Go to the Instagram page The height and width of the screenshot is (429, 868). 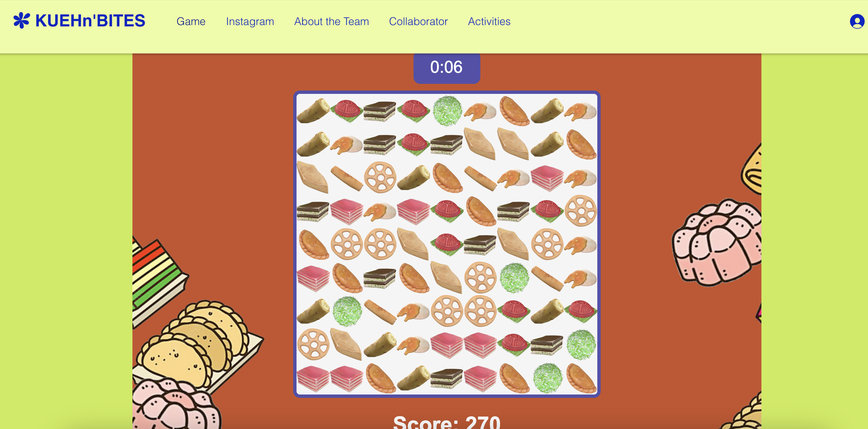tap(250, 21)
